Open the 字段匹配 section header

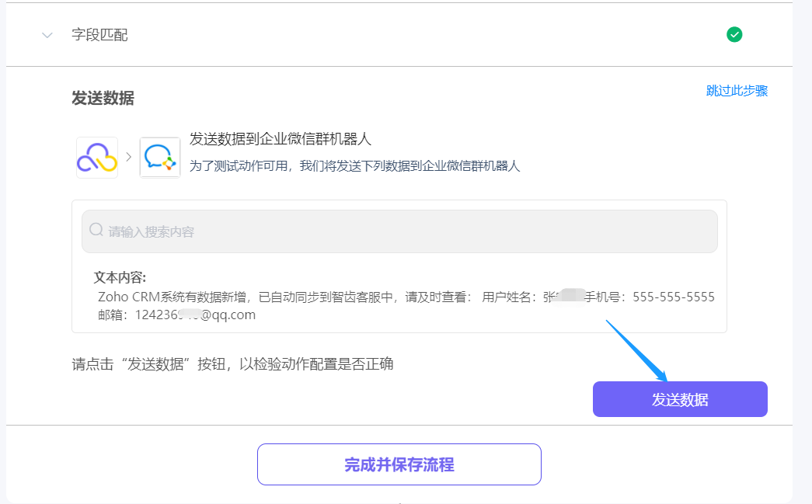[399, 35]
